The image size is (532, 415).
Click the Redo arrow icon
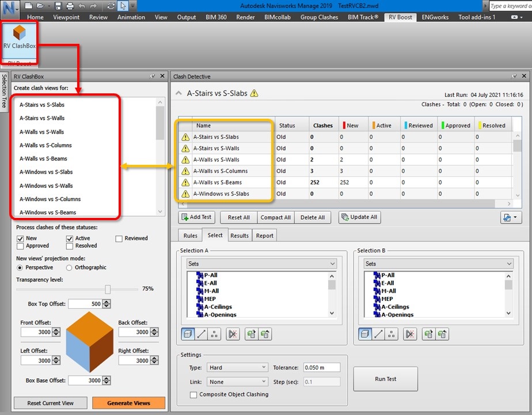[x=93, y=6]
